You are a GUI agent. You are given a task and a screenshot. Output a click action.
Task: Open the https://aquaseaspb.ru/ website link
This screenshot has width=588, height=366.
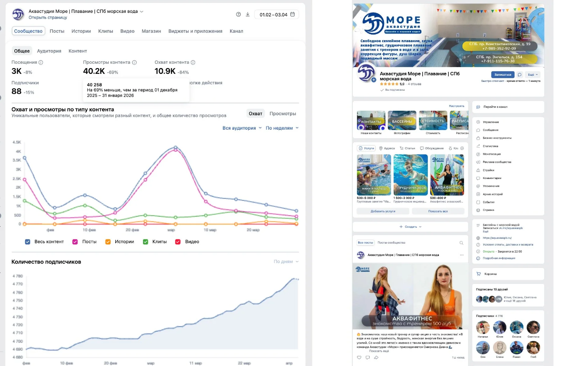[x=497, y=238]
